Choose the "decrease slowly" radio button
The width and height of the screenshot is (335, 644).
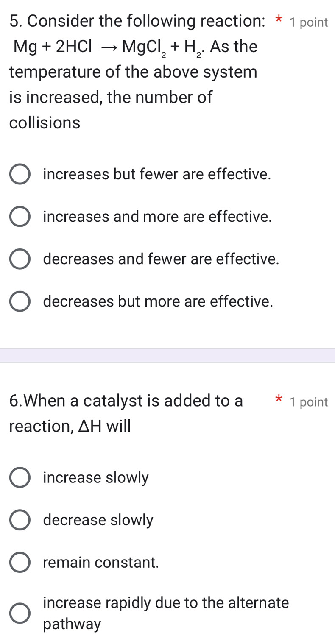point(20,520)
